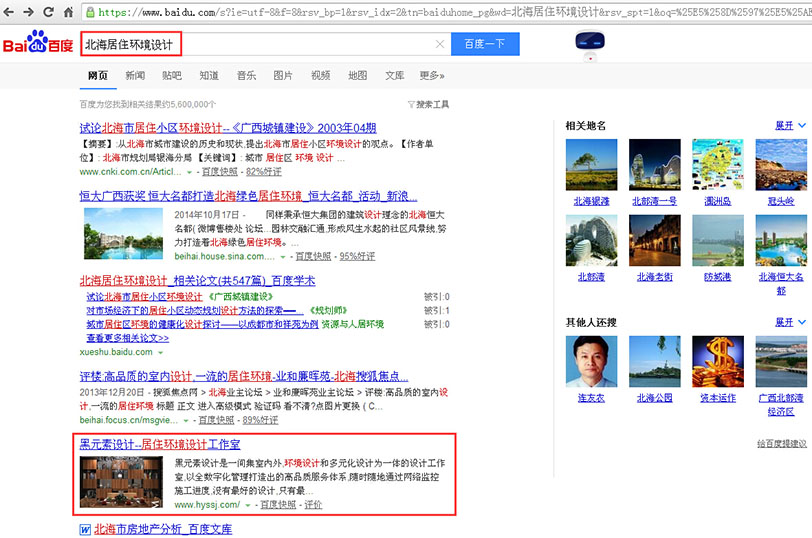This screenshot has height=538, width=812.
Task: Switch to the 知道 tab
Action: tap(209, 76)
